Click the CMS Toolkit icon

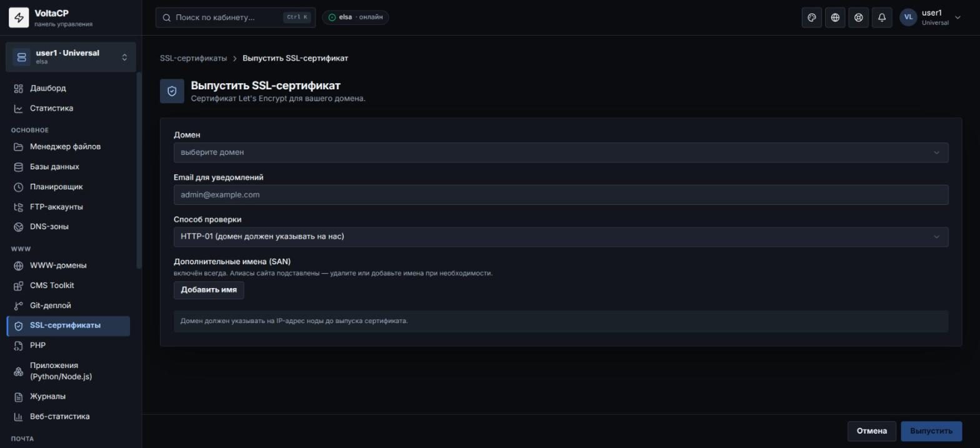[x=19, y=286]
